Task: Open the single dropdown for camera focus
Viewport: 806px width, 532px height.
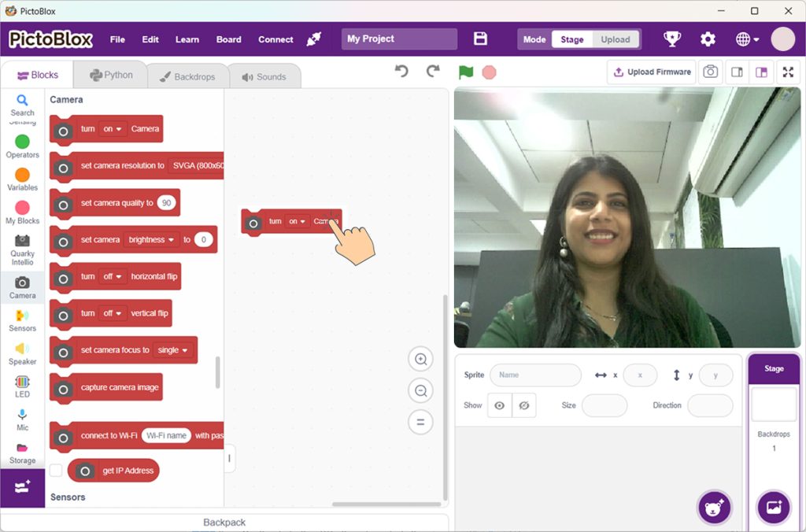Action: pyautogui.click(x=173, y=350)
